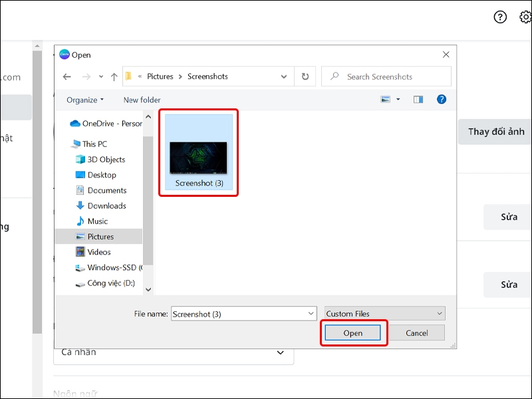Select the Screenshot (3) thumbnail
The image size is (532, 399).
tap(199, 152)
